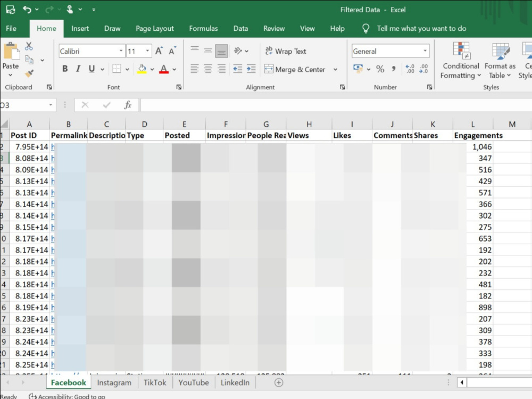Image resolution: width=532 pixels, height=399 pixels.
Task: Increase font size with large A icon
Action: (159, 51)
